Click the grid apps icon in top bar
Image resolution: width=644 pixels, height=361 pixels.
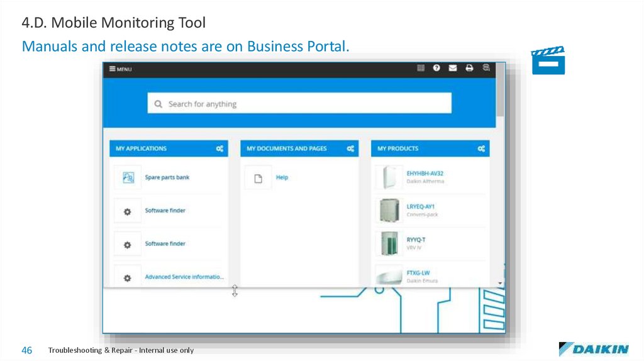click(x=421, y=68)
